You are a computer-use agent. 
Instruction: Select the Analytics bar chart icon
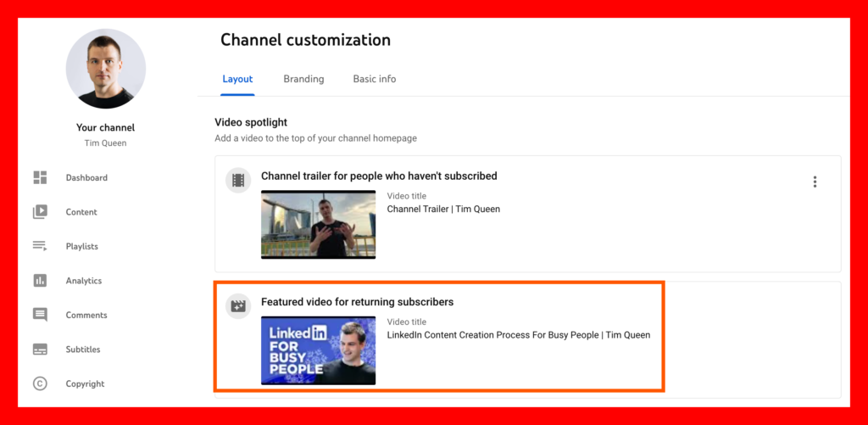(40, 281)
